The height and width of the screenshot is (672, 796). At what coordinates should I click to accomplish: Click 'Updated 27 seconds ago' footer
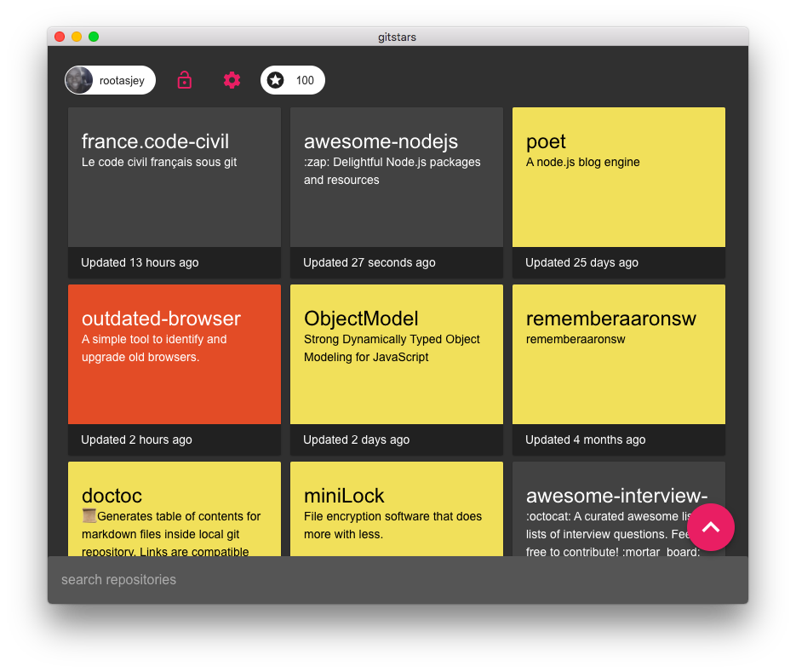click(397, 262)
